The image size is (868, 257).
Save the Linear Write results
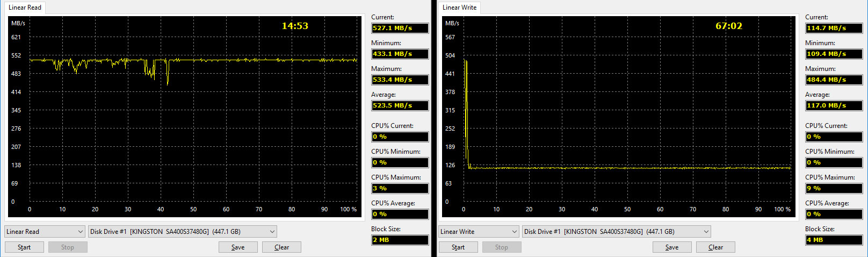pyautogui.click(x=672, y=247)
